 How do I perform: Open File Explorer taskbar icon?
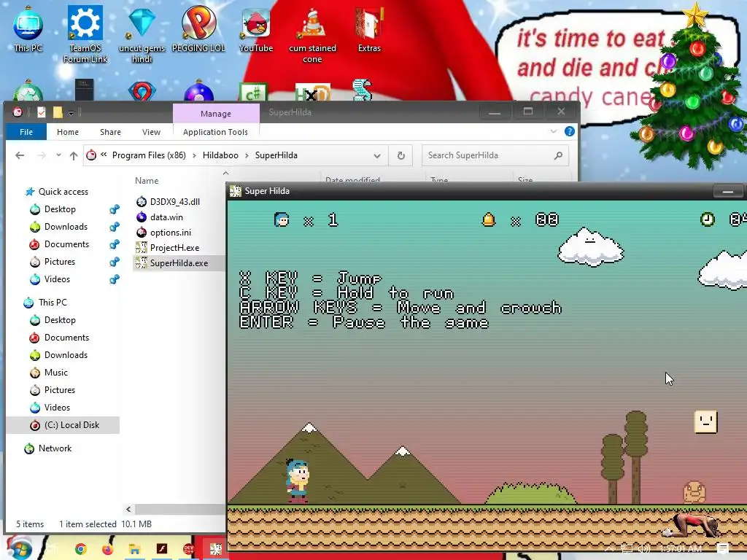134,548
